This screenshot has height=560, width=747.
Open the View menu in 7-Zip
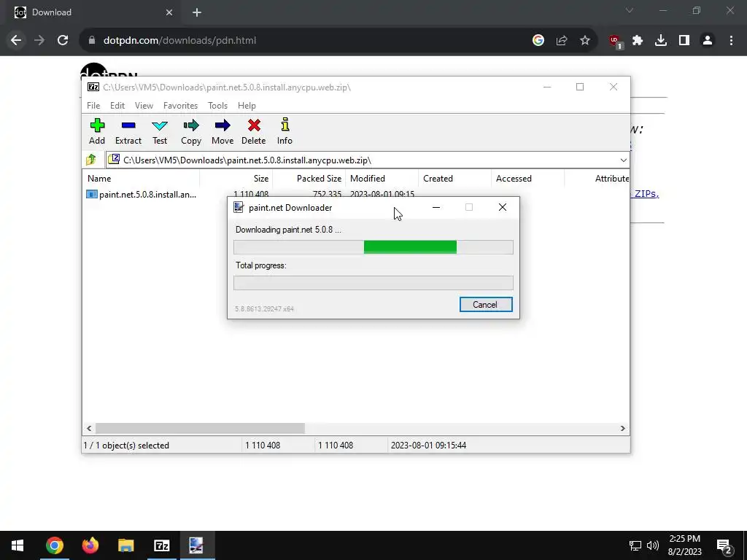point(144,106)
